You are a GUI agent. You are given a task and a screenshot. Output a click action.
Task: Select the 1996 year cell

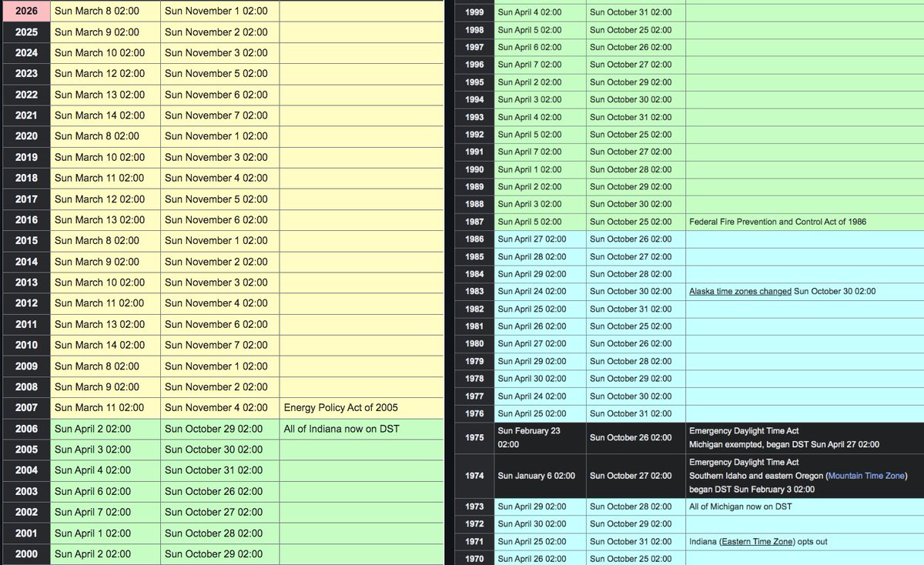point(475,65)
